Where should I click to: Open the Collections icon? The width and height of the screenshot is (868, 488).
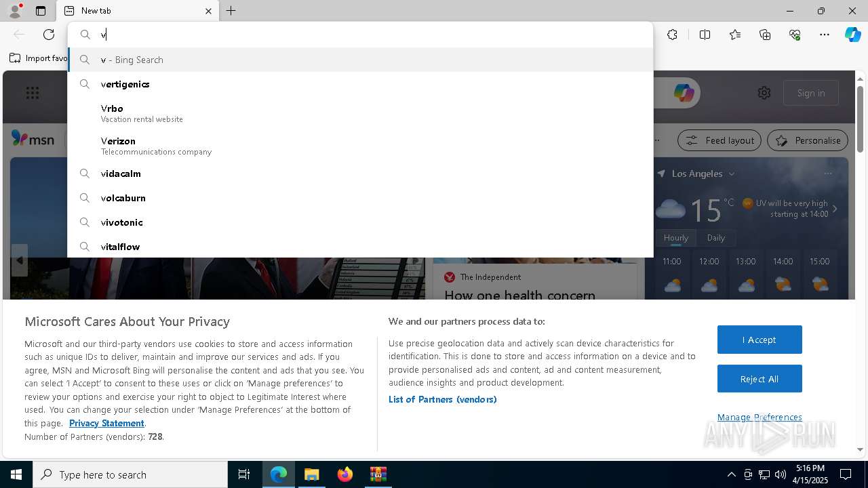point(765,35)
